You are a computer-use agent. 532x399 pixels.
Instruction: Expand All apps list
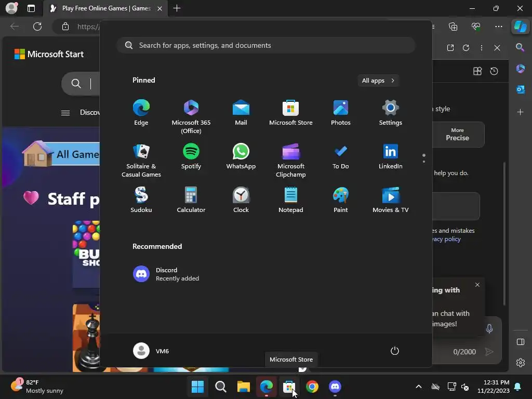pos(378,81)
